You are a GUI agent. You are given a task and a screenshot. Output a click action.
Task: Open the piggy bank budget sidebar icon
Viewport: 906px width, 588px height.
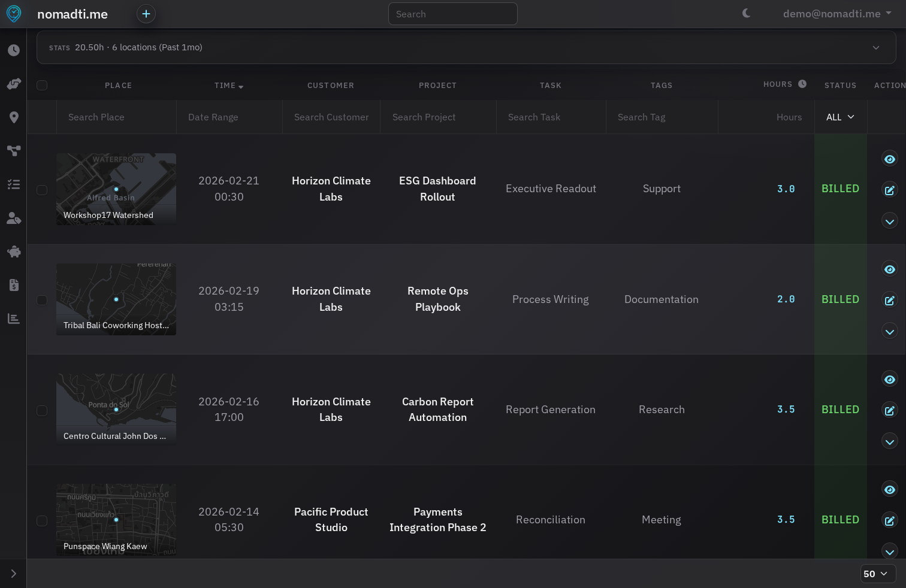(13, 251)
